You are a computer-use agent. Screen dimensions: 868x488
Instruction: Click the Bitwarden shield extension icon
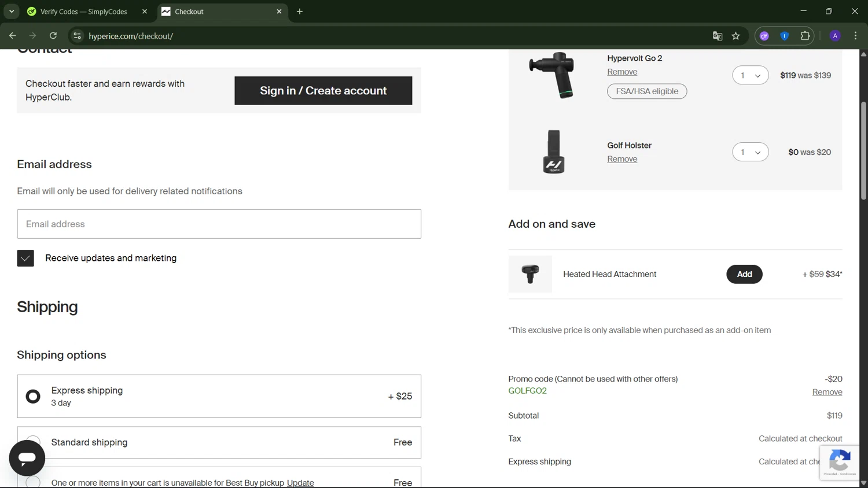click(x=785, y=36)
